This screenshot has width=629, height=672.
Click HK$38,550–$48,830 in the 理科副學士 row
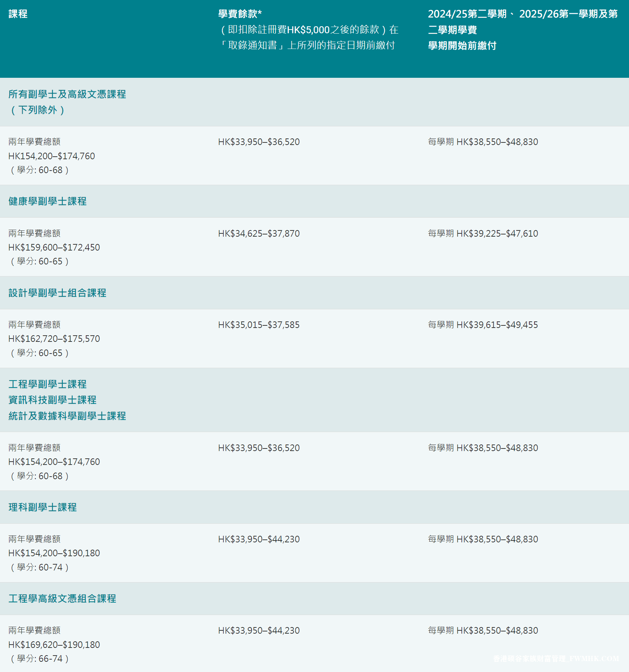pyautogui.click(x=497, y=539)
